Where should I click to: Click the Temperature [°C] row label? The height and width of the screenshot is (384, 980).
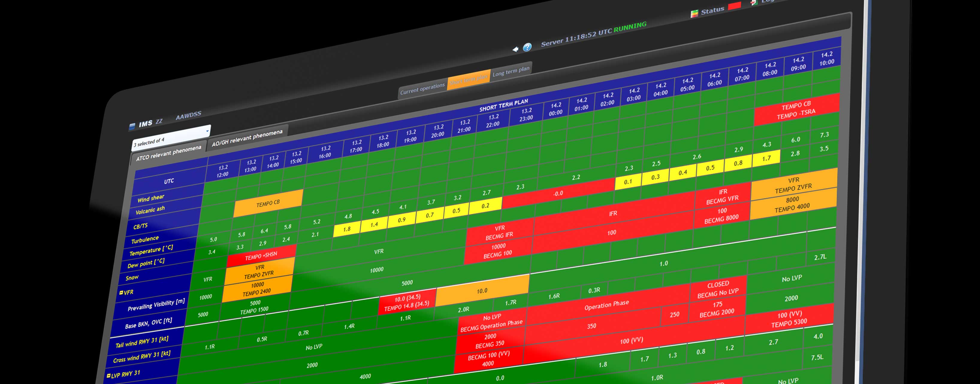(151, 250)
